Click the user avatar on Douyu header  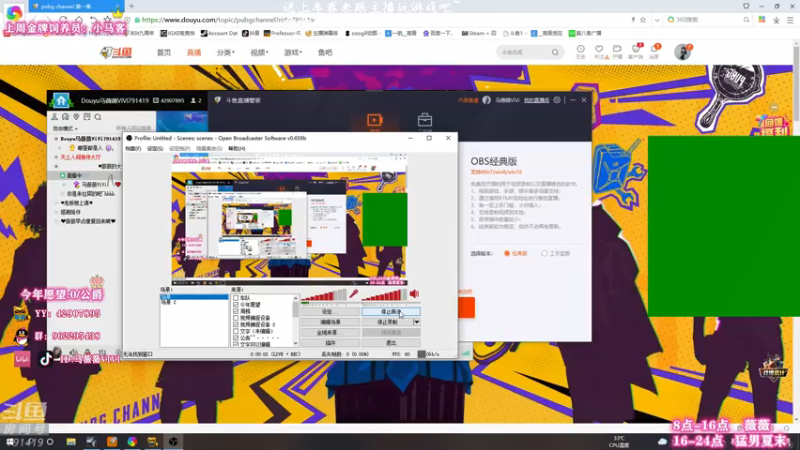pyautogui.click(x=682, y=52)
